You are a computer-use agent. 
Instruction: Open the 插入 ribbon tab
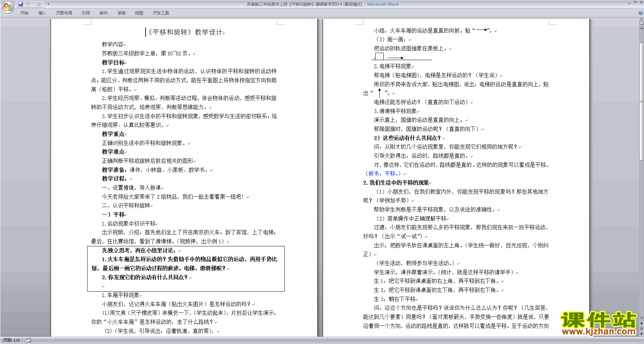pyautogui.click(x=42, y=13)
